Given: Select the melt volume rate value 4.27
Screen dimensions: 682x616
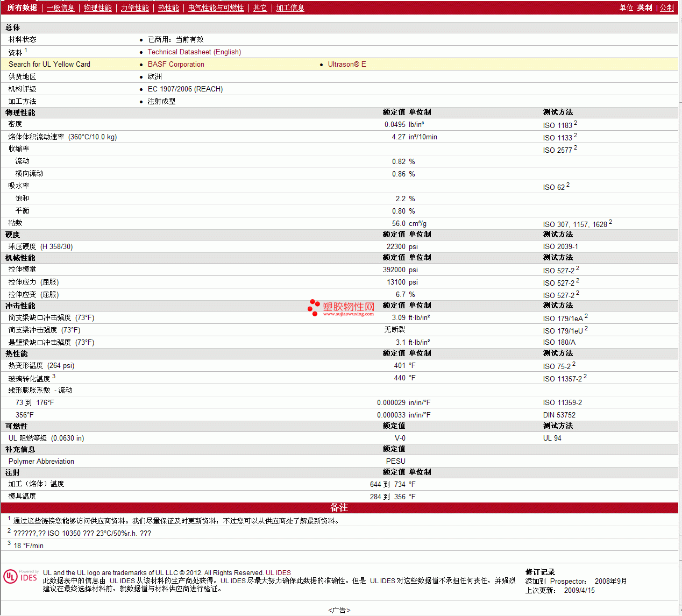Looking at the screenshot, I should (x=399, y=137).
